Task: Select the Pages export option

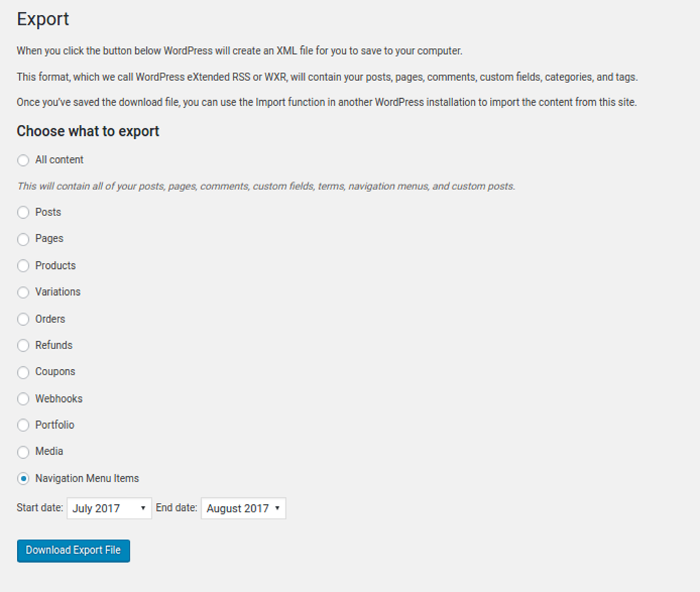Action: tap(23, 239)
